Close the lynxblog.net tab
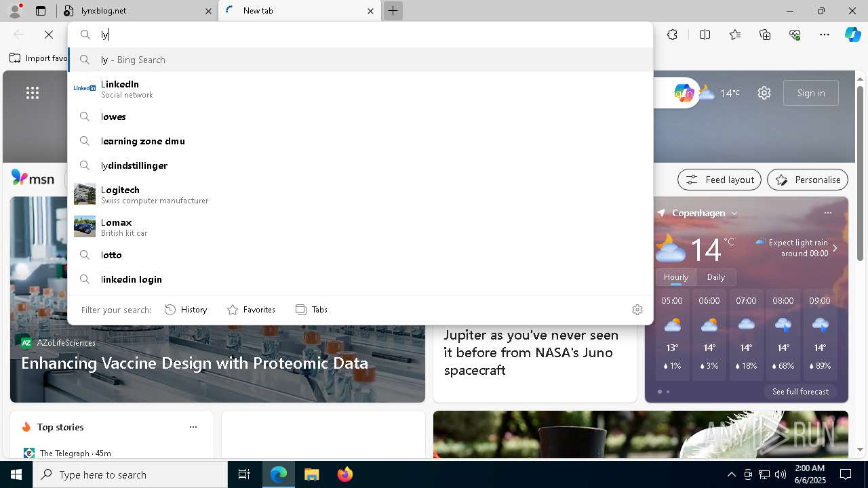Viewport: 868px width, 488px height. coord(208,11)
